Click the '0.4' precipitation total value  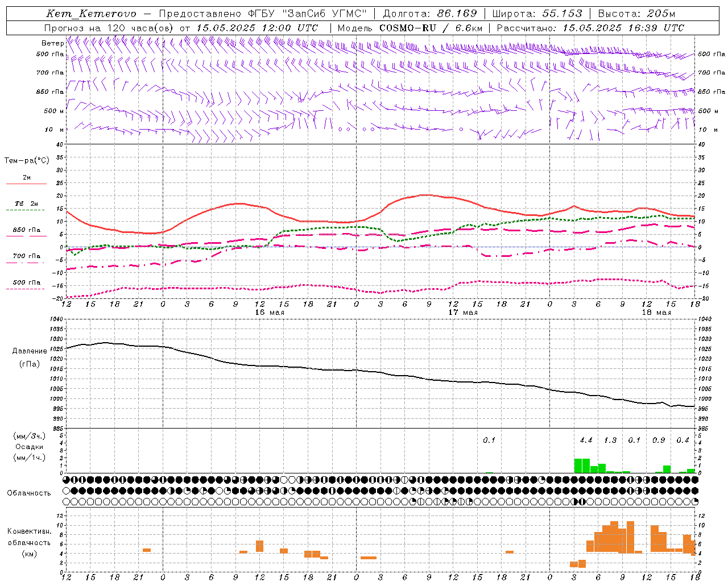682,440
